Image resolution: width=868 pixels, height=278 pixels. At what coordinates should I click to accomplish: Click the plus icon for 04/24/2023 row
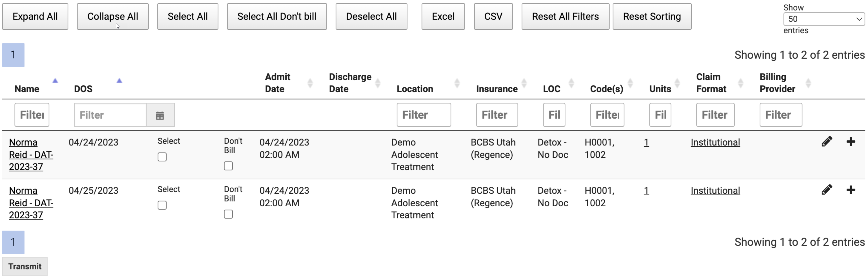pos(851,142)
